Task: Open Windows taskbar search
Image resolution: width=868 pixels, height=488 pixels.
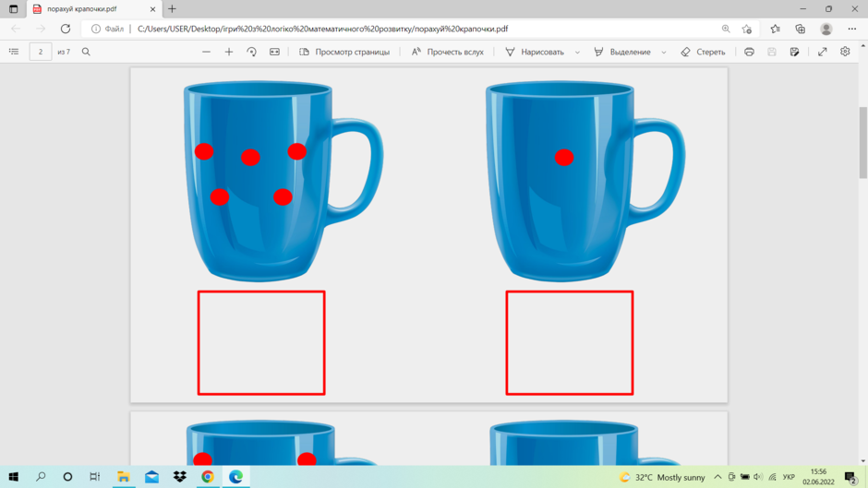Action: (41, 476)
